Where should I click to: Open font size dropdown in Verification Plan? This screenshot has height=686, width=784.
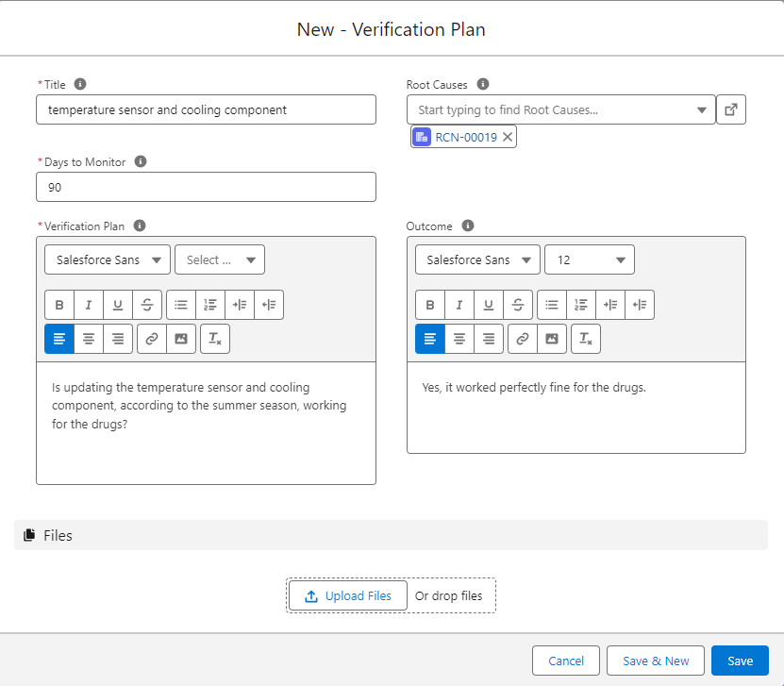pos(219,259)
